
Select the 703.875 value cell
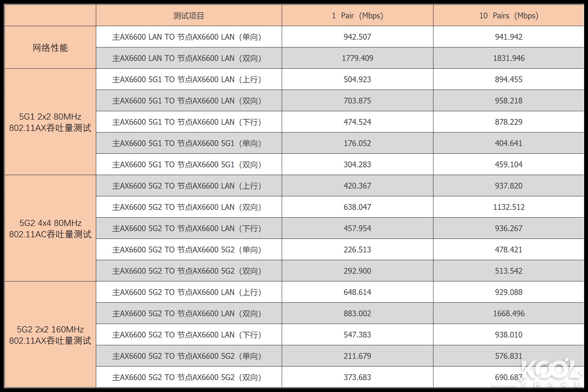(x=357, y=101)
